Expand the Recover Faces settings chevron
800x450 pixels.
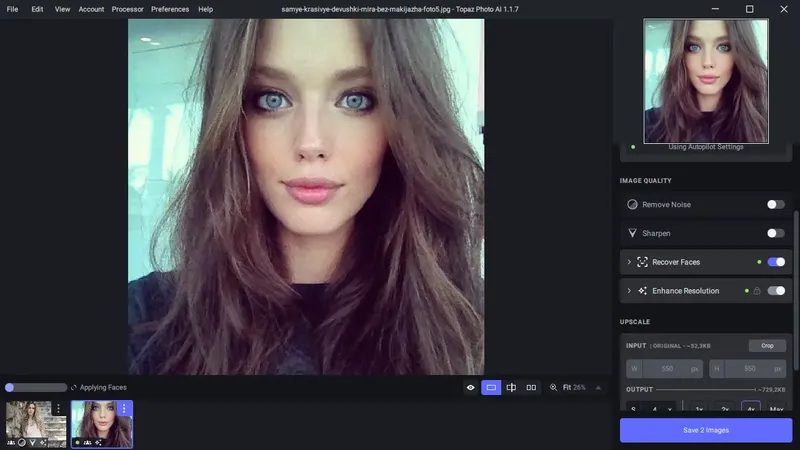click(x=629, y=262)
